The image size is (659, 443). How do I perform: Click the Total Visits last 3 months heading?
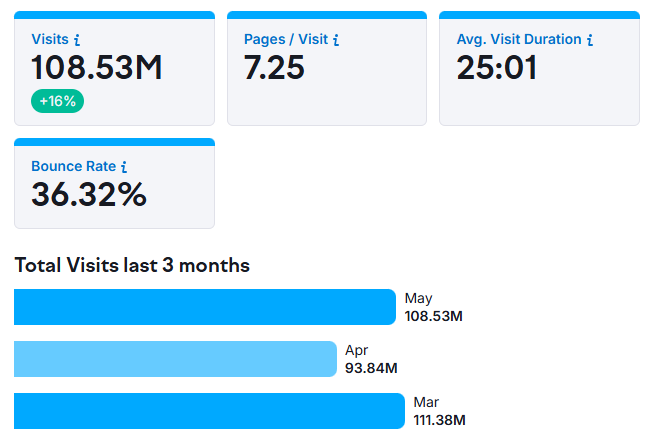132,265
